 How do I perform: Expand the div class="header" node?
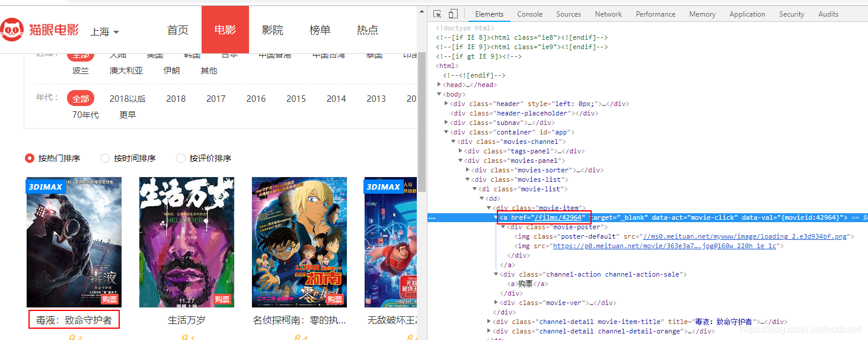[446, 104]
